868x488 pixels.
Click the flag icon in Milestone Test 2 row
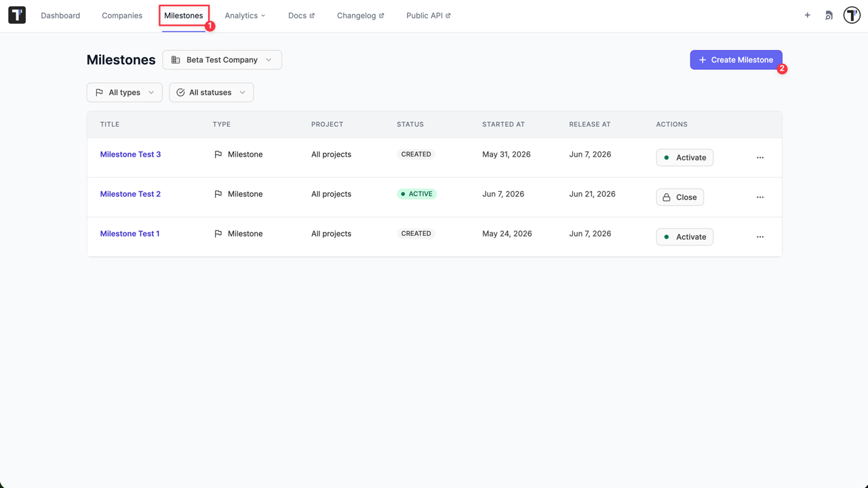click(218, 194)
